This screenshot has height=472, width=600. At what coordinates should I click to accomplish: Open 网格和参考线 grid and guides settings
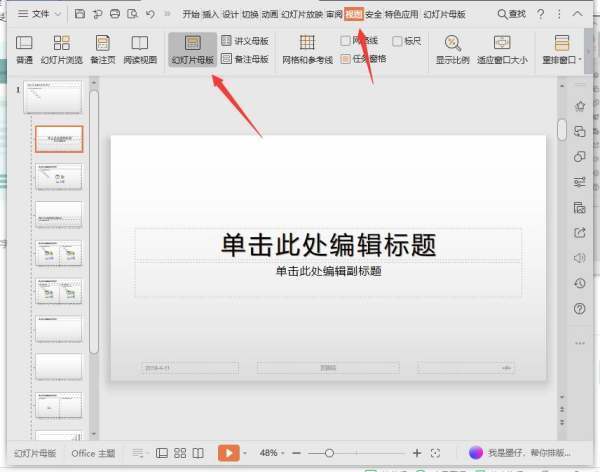pyautogui.click(x=307, y=48)
